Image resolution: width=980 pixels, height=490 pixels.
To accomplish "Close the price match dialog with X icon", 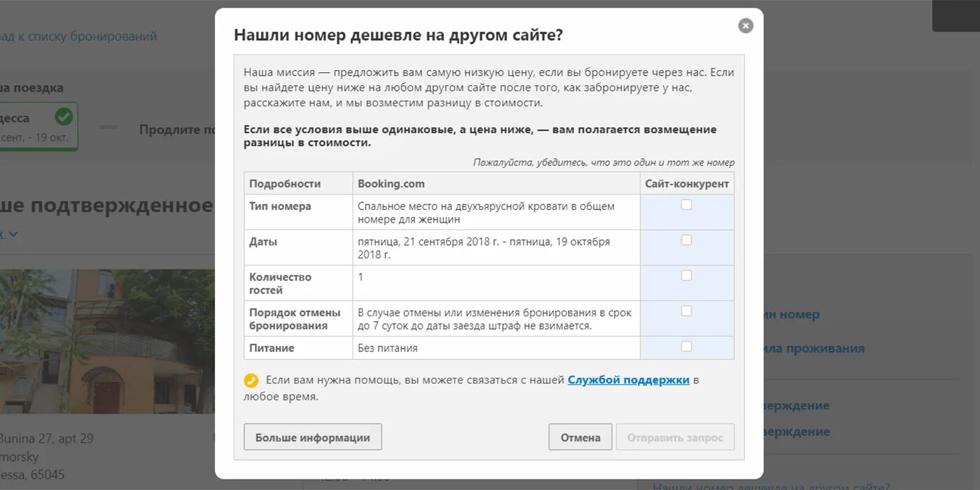I will 745,26.
